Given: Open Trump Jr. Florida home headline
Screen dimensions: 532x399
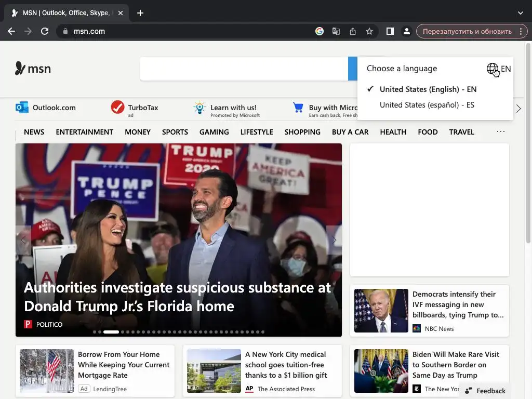Looking at the screenshot, I should 177,297.
